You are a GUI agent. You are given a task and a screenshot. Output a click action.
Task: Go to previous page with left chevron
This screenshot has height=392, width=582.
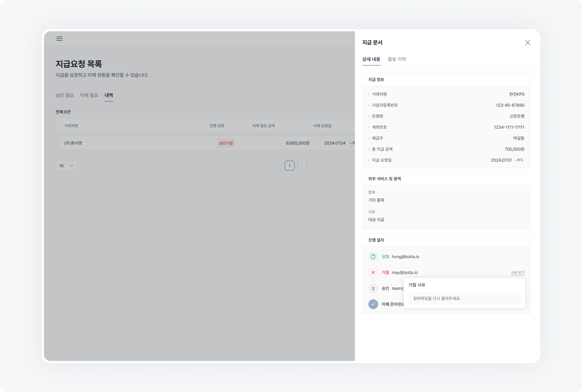(277, 165)
